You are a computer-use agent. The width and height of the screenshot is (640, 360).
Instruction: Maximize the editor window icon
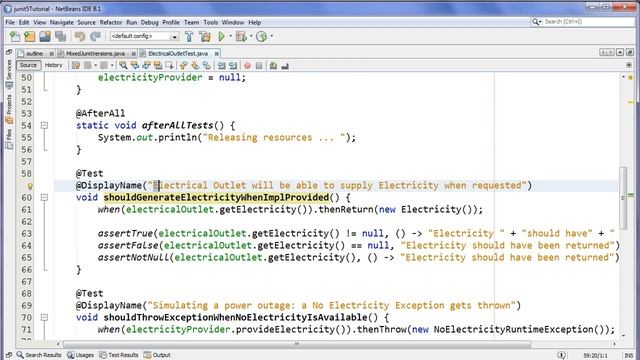[x=630, y=53]
